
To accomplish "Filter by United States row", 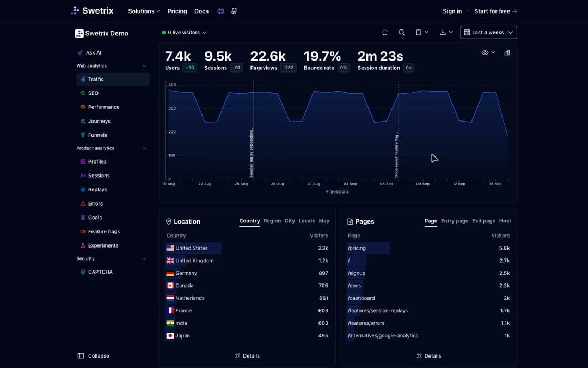I will [247, 248].
